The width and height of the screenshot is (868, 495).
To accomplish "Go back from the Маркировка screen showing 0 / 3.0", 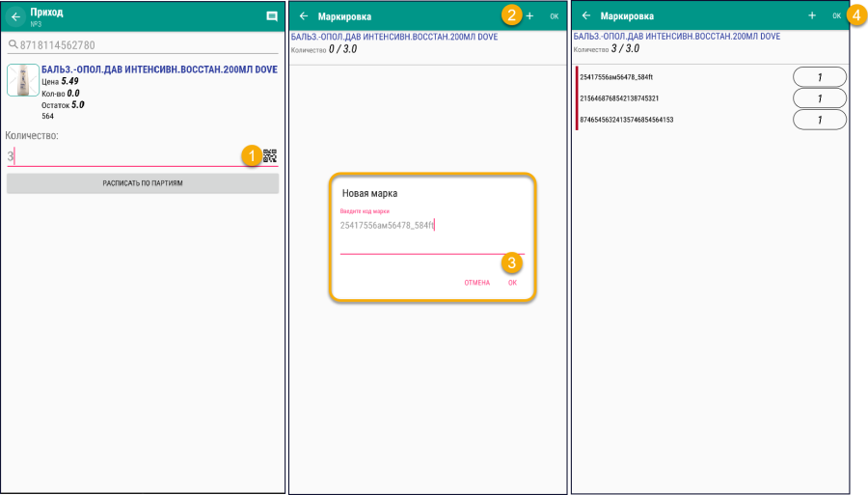I will [304, 16].
